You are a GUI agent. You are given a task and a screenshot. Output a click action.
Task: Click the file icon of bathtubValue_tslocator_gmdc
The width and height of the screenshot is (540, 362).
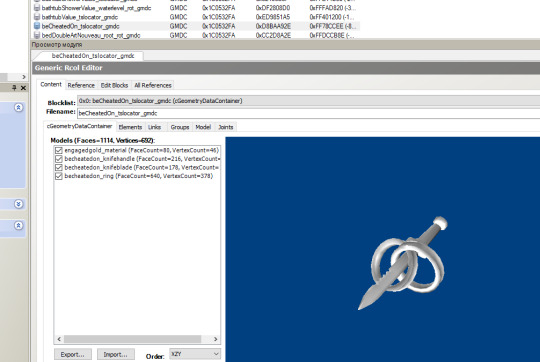coord(37,17)
